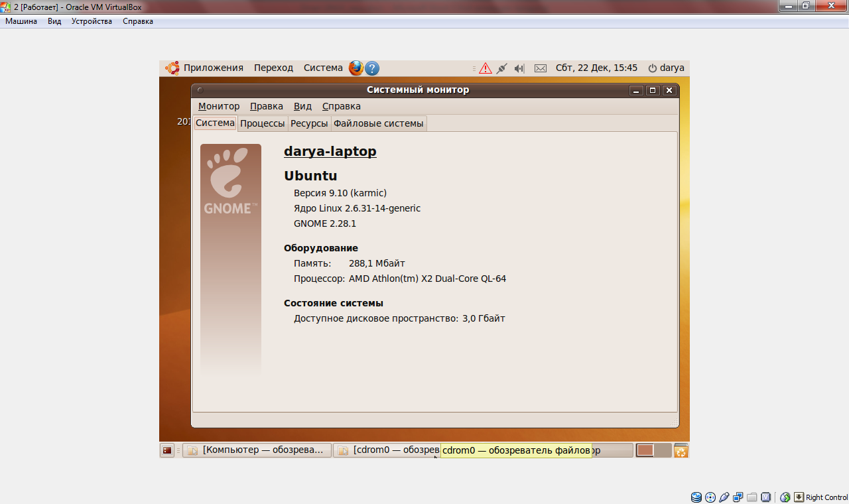Image resolution: width=849 pixels, height=504 pixels.
Task: Click the Right Control host key label
Action: pyautogui.click(x=826, y=497)
